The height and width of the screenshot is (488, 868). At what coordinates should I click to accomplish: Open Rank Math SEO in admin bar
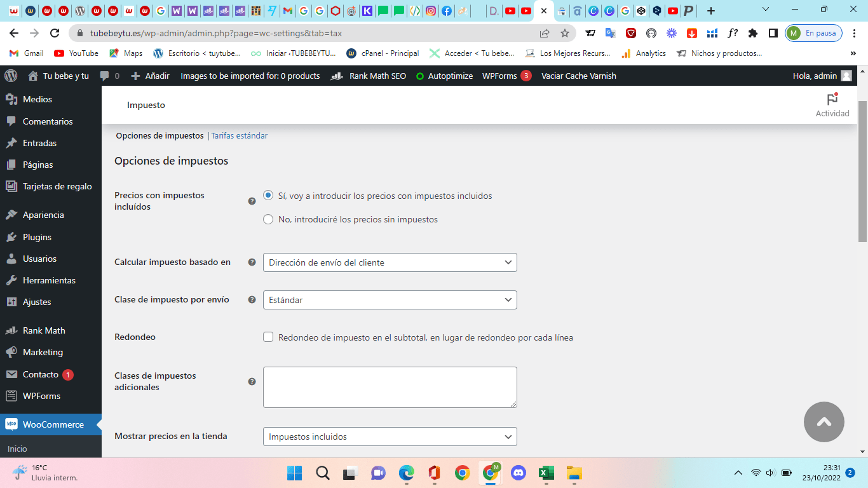point(369,76)
